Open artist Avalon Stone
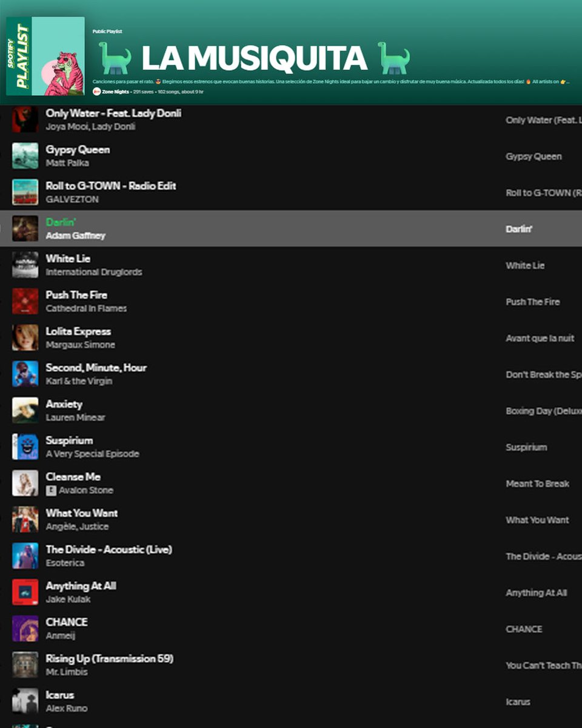This screenshot has width=582, height=728. 86,490
